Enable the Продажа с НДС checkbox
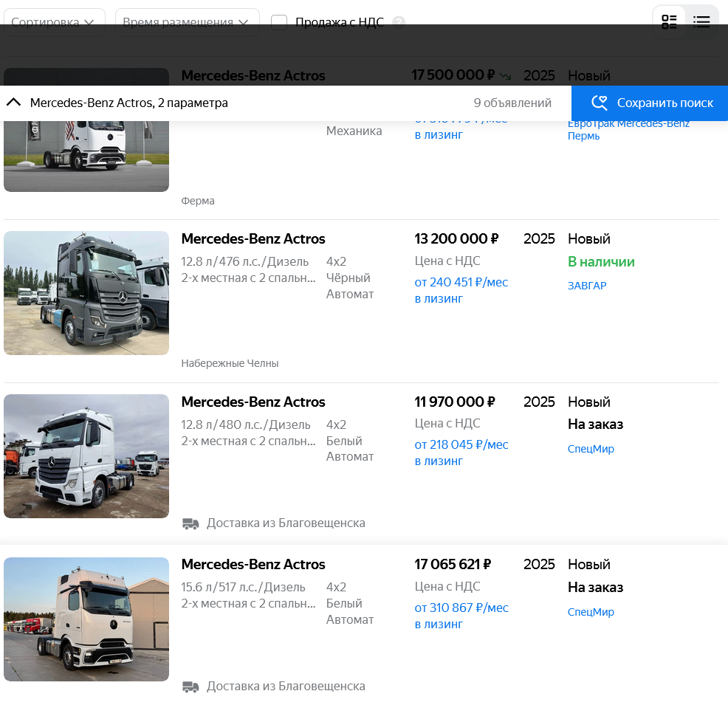 278,22
